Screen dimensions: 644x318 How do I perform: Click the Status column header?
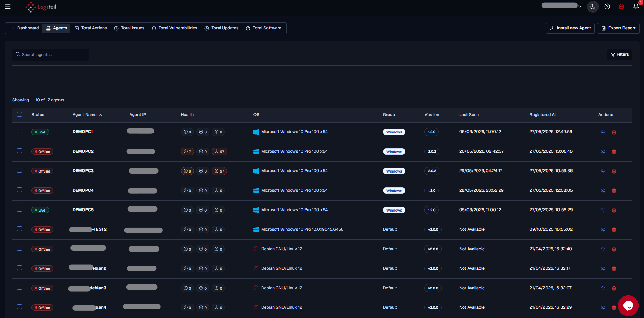pyautogui.click(x=38, y=115)
